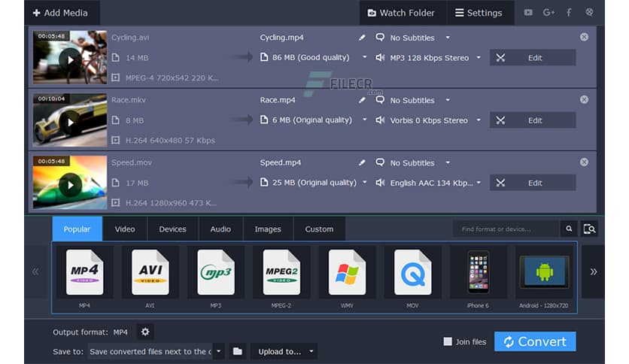The width and height of the screenshot is (629, 364).
Task: Click the Cycling.avi file name
Action: 130,38
